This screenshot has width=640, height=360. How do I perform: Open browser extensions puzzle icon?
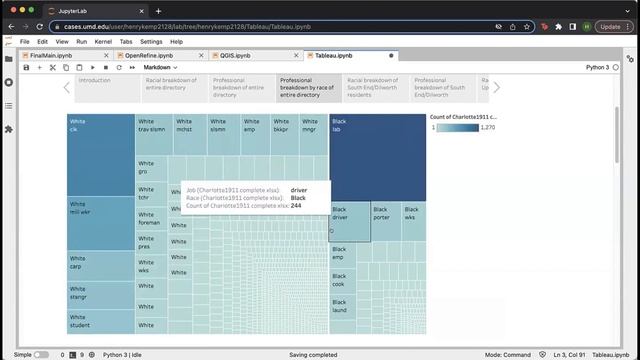pyautogui.click(x=558, y=27)
